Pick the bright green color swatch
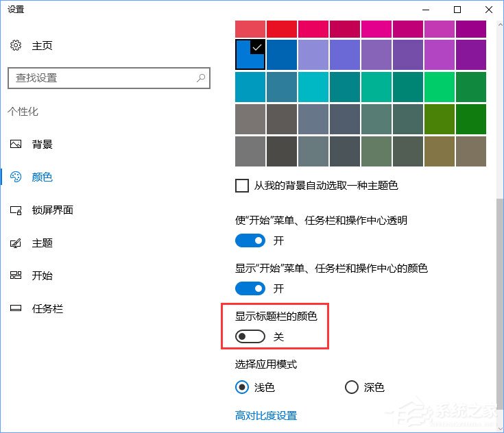 (439, 87)
